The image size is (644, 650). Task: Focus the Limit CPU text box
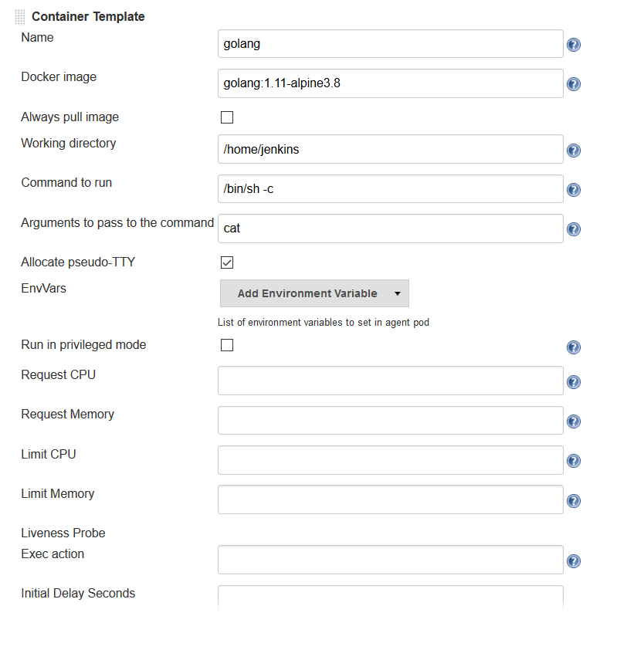click(390, 460)
